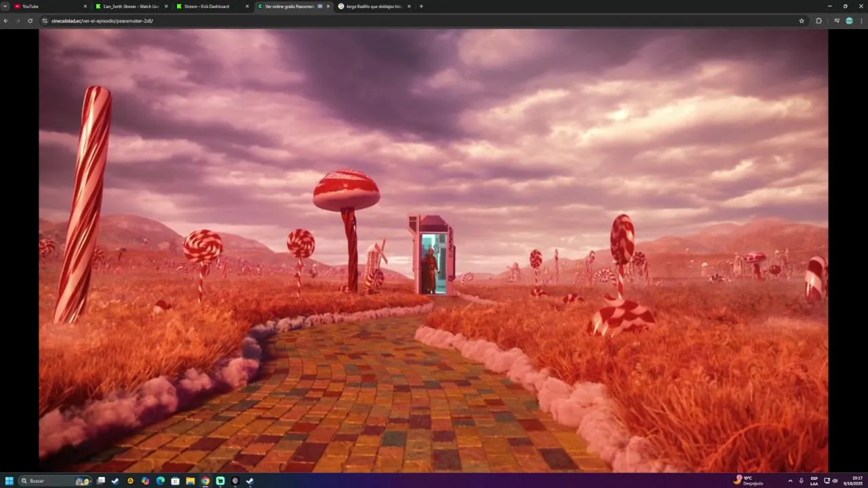868x488 pixels.
Task: Open the Chrome profile avatar
Action: [x=849, y=20]
